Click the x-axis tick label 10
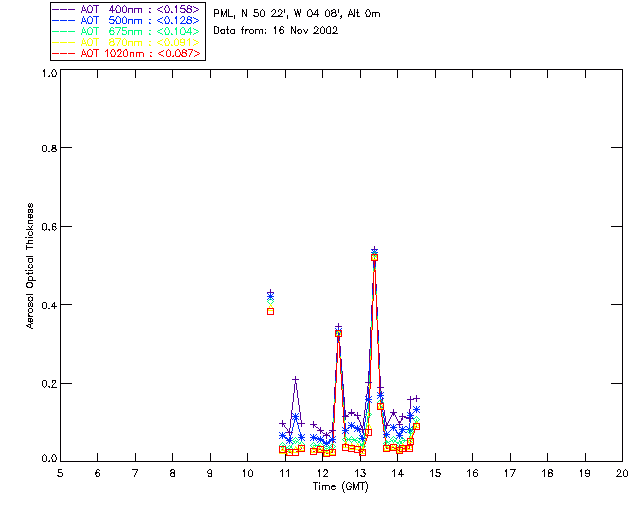The width and height of the screenshot is (640, 512). (x=247, y=473)
